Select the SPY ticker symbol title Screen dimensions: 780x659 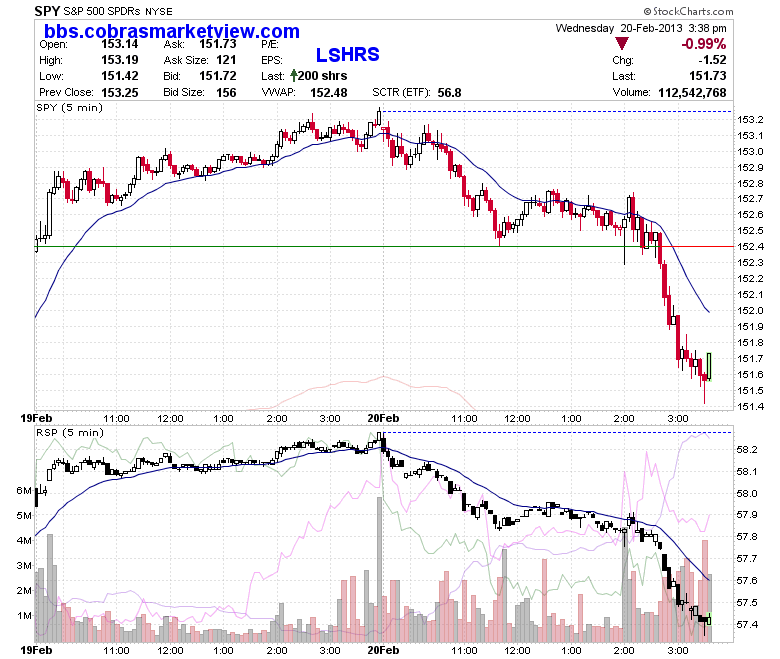[x=47, y=11]
